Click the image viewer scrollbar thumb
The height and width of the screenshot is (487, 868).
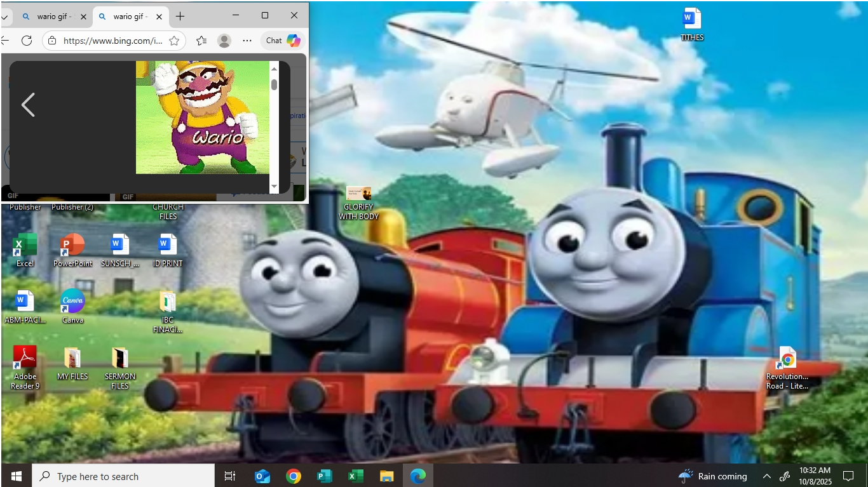(x=275, y=84)
